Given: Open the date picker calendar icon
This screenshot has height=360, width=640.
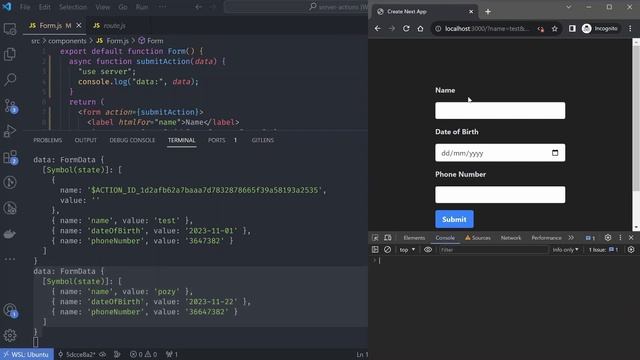Looking at the screenshot, I should pos(555,153).
